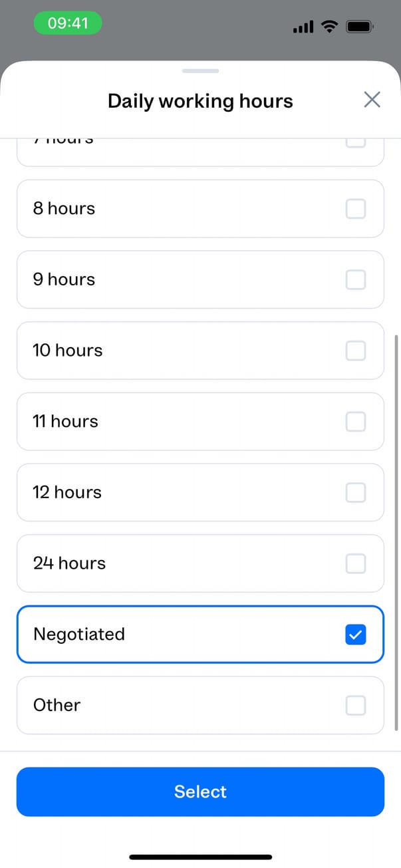
Task: Tap the Other option label
Action: [x=57, y=705]
